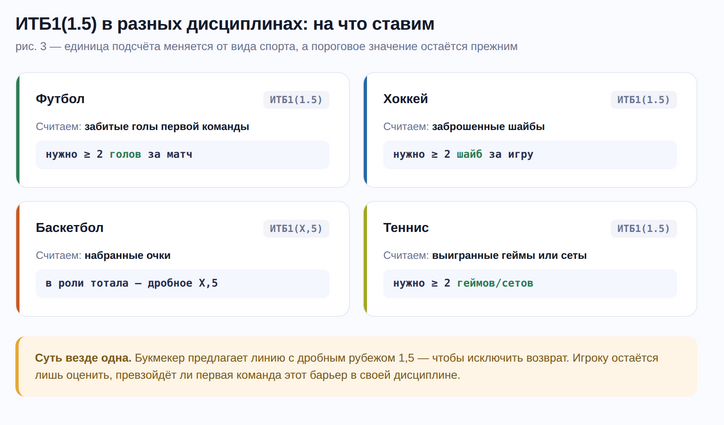Select the Хоккей card heading

coord(406,99)
